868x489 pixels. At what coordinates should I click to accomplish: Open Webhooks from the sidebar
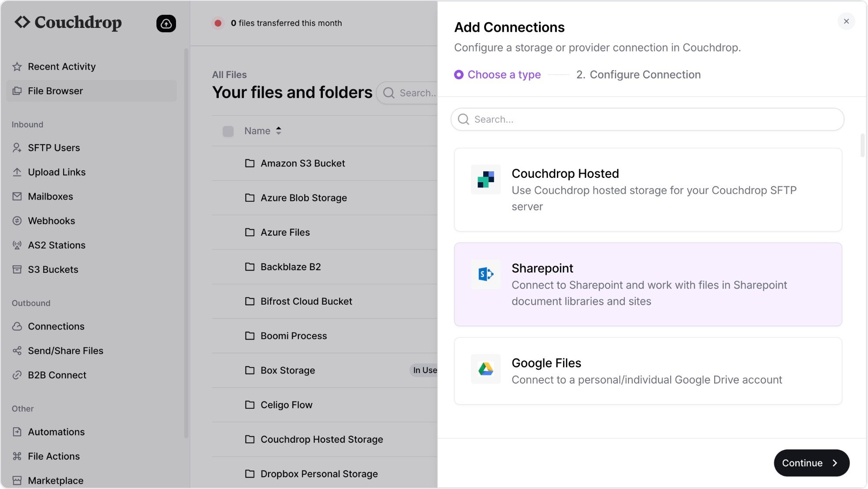tap(51, 221)
